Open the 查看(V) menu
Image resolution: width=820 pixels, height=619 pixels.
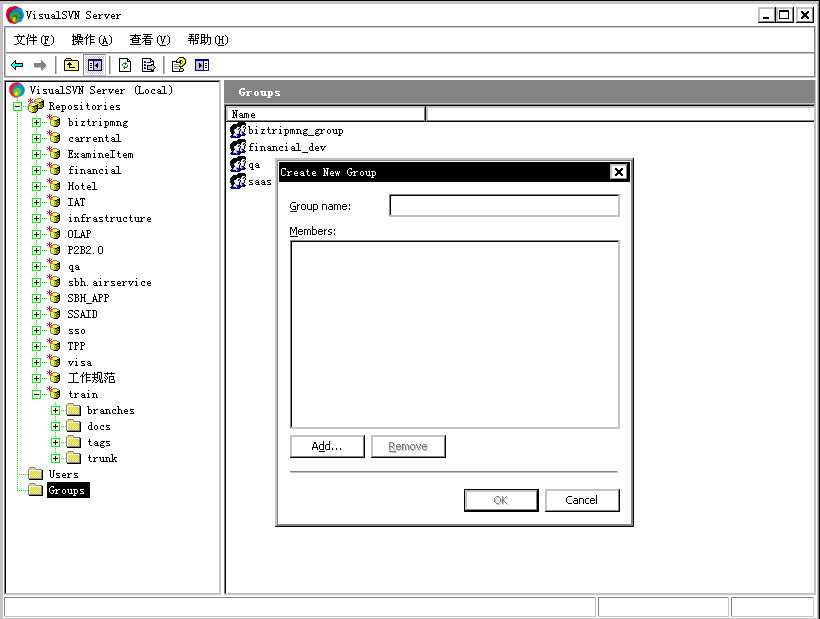150,40
